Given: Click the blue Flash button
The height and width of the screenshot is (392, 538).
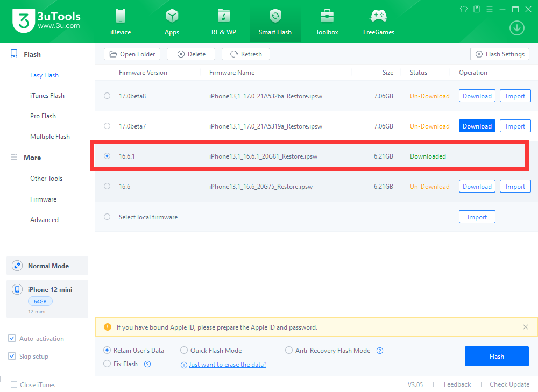Looking at the screenshot, I should point(497,357).
